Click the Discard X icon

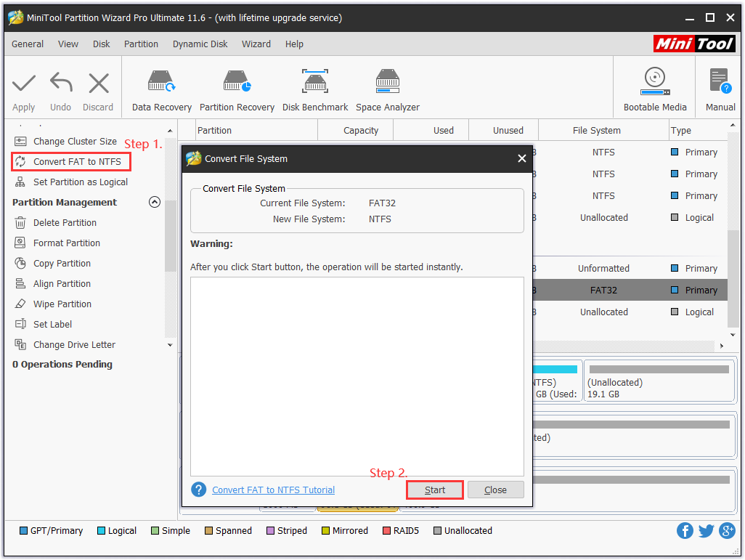tap(98, 84)
